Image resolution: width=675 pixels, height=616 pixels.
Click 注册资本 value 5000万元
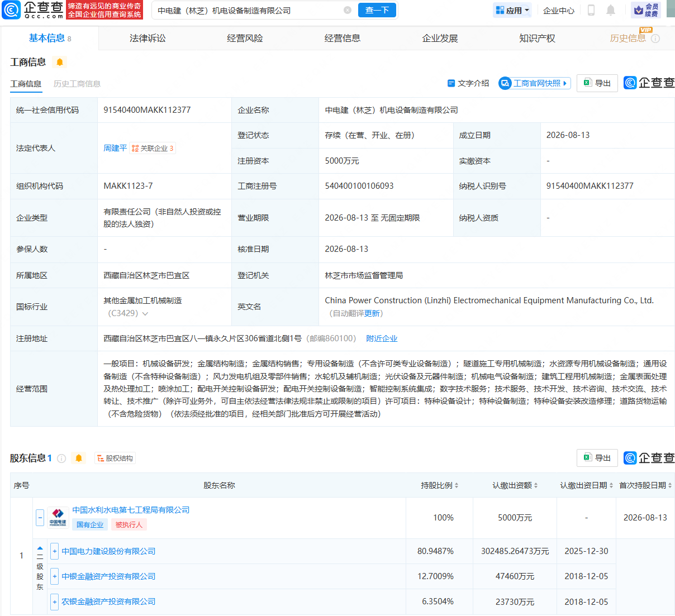(x=342, y=161)
